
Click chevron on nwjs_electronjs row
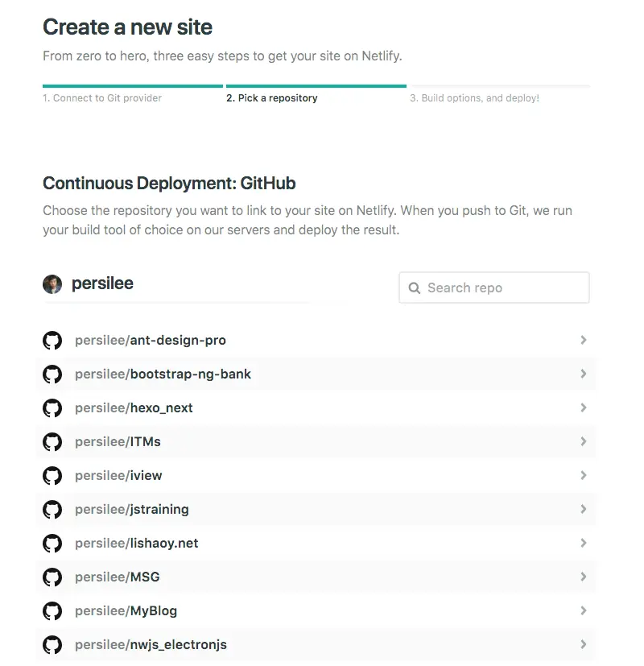(x=584, y=645)
